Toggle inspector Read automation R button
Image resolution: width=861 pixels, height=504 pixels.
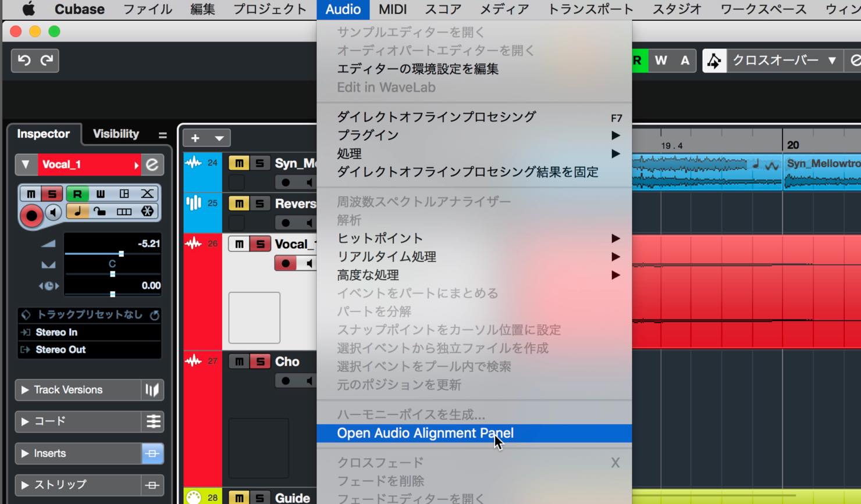click(77, 194)
